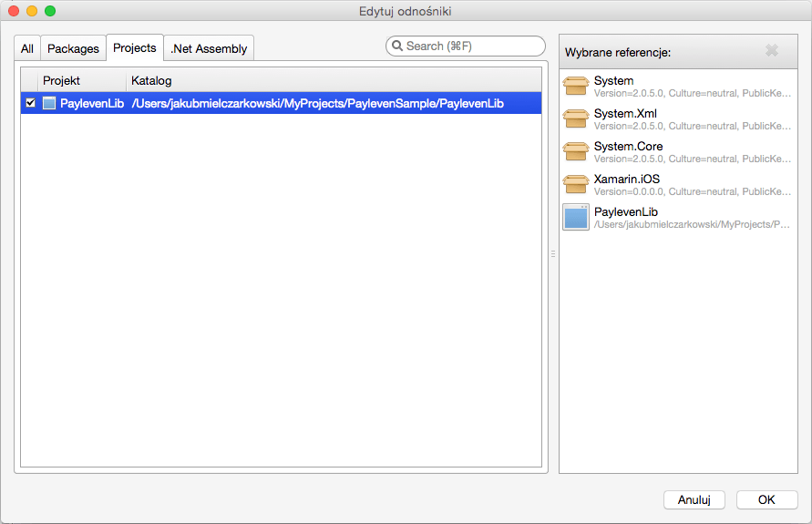Select the Xamarin.iOS package icon
The width and height of the screenshot is (812, 524).
(x=576, y=184)
